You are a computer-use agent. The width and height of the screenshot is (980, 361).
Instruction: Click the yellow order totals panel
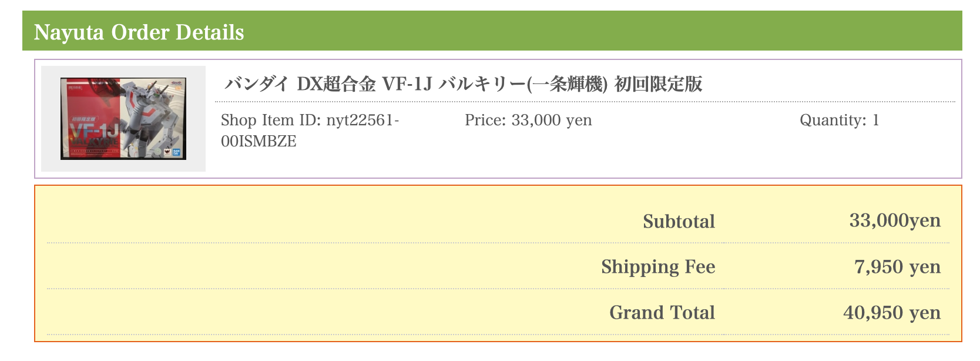click(x=498, y=263)
